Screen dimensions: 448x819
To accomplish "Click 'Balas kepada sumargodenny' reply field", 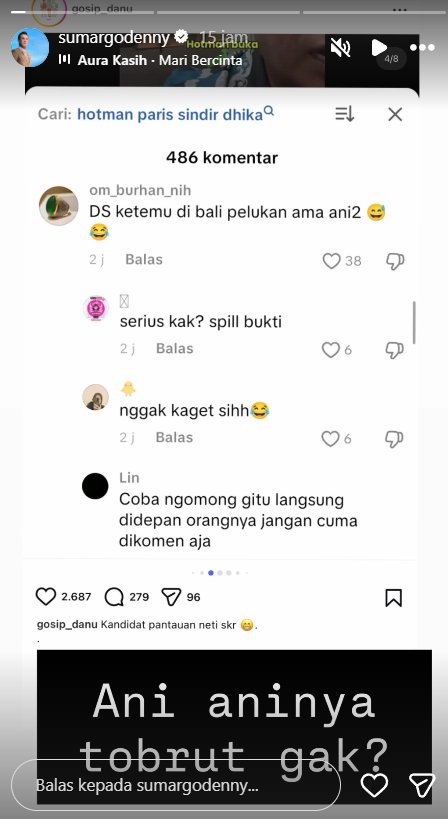I will point(176,785).
